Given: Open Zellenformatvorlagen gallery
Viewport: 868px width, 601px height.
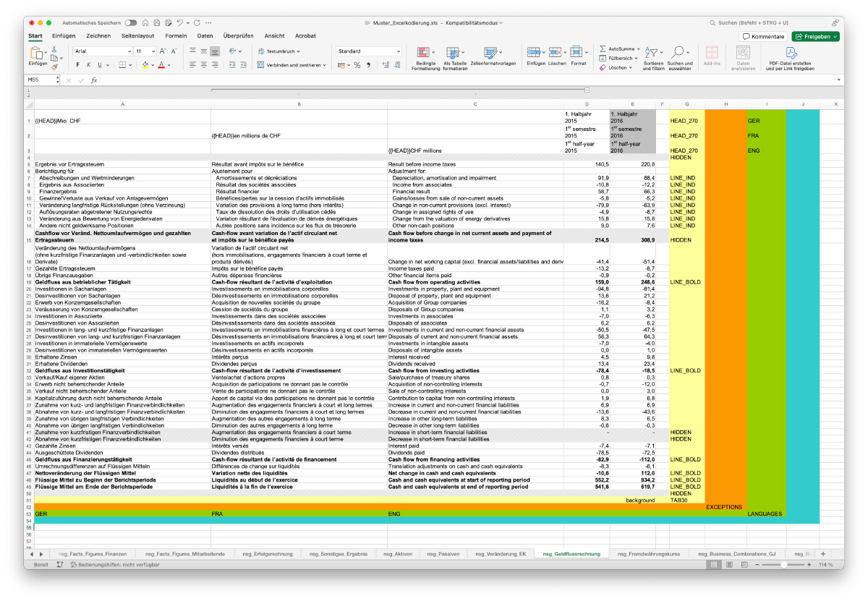Looking at the screenshot, I should click(x=493, y=57).
